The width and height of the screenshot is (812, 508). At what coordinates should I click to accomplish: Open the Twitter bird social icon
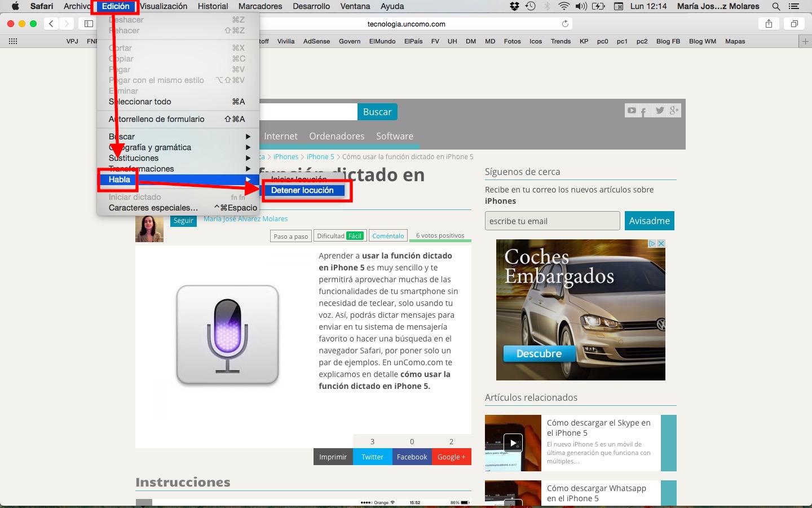coord(659,111)
